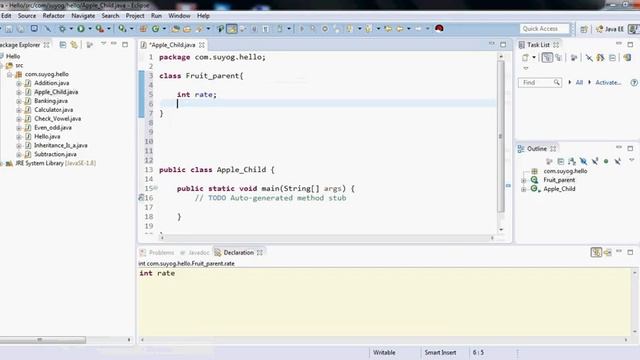Open the Project menu
640x360 pixels.
point(135,16)
